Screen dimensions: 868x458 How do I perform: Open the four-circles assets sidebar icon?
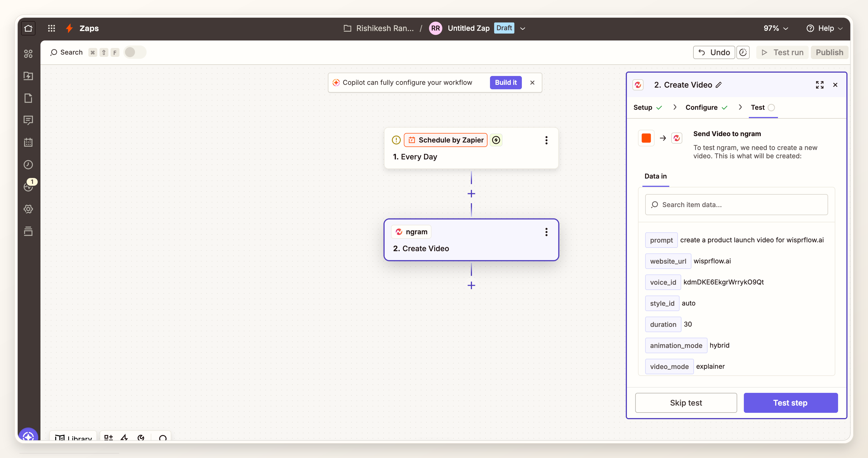pos(28,54)
